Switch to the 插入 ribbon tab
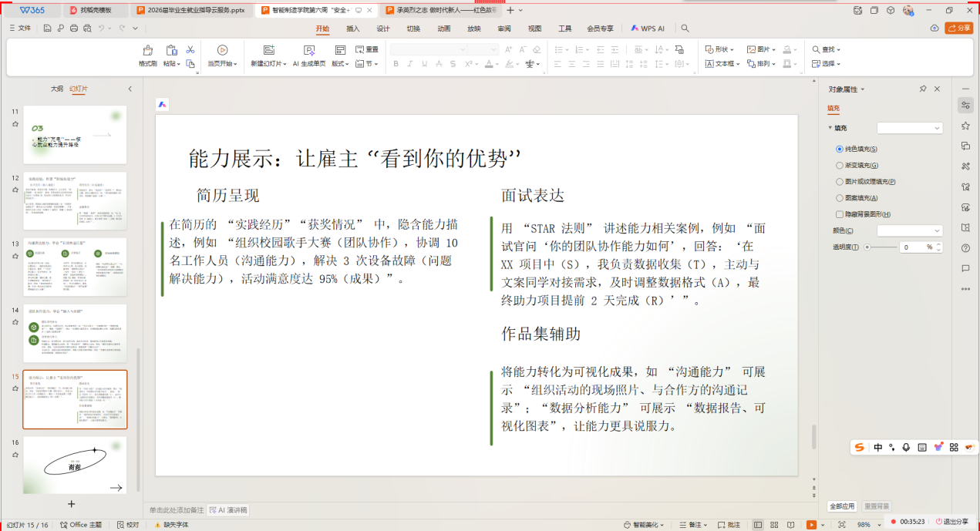The image size is (980, 531). [353, 29]
